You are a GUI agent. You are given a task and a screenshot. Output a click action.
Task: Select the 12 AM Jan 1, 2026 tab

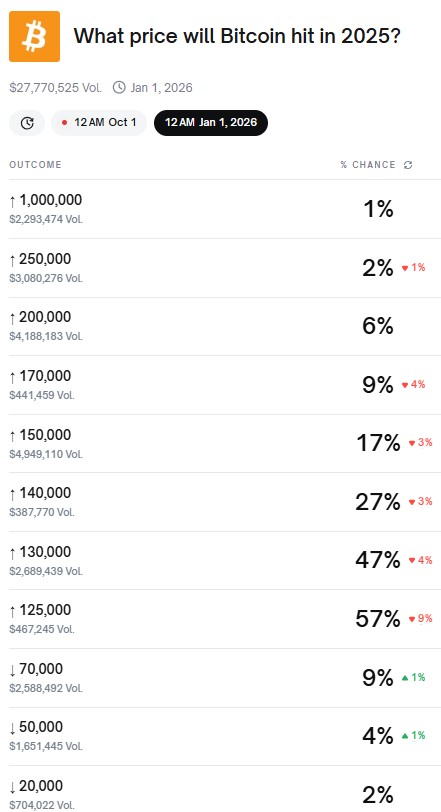coord(211,123)
